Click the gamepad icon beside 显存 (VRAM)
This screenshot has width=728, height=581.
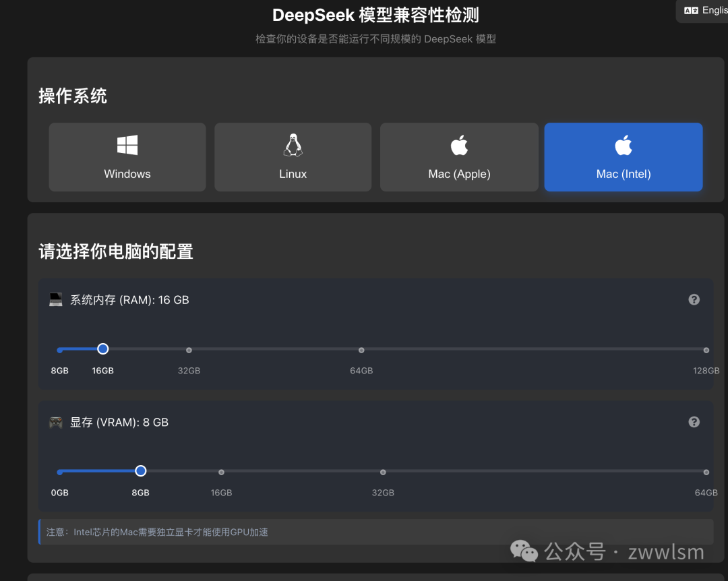pos(56,422)
